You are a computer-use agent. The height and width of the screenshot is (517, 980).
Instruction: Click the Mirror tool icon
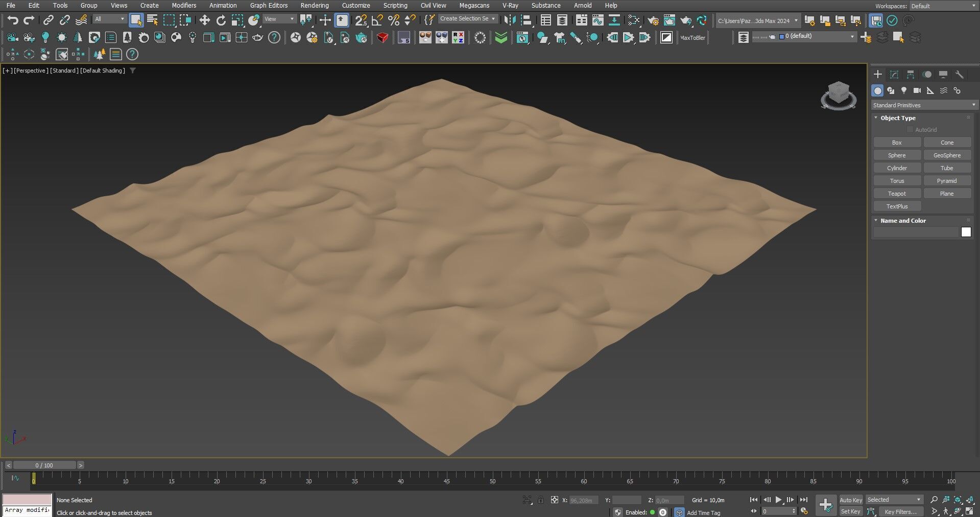coord(509,20)
